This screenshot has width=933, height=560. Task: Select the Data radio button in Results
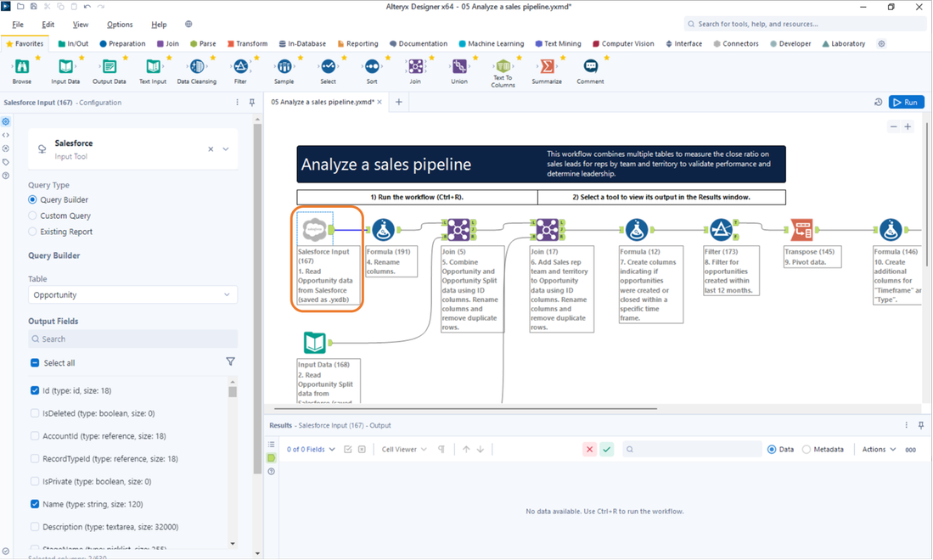pyautogui.click(x=772, y=450)
